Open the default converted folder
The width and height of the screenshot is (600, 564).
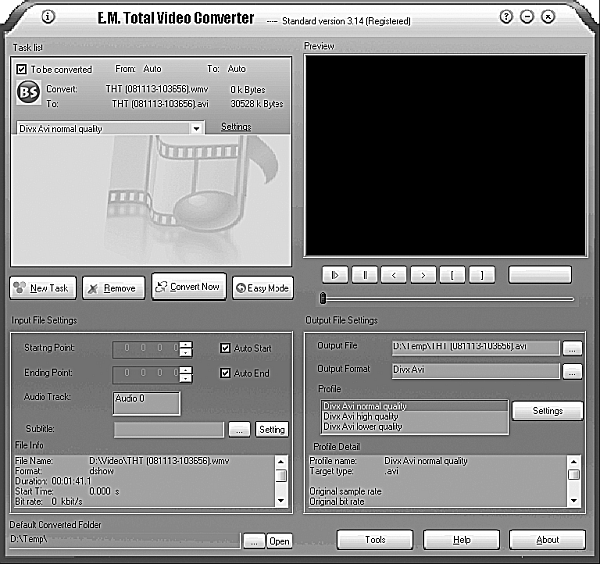tap(279, 541)
